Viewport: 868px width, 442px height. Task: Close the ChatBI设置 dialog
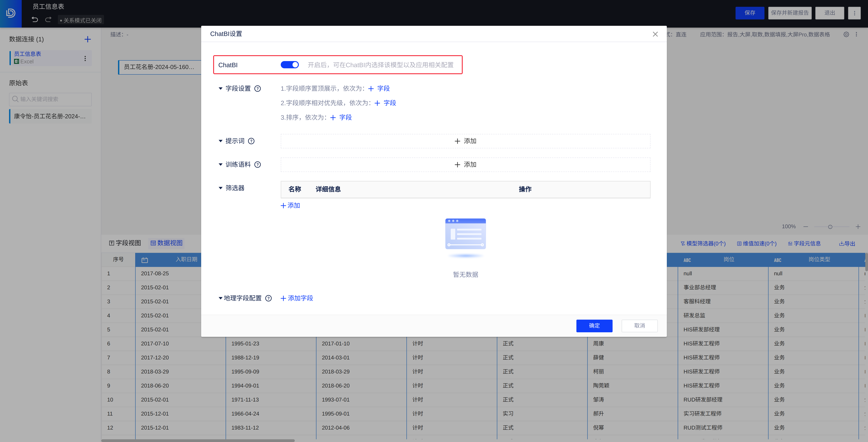tap(655, 34)
